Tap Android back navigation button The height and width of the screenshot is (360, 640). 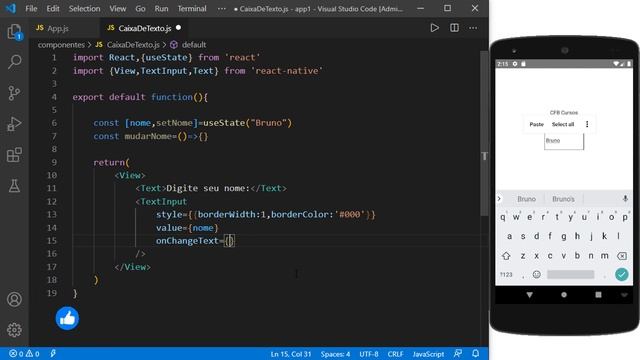[529, 295]
